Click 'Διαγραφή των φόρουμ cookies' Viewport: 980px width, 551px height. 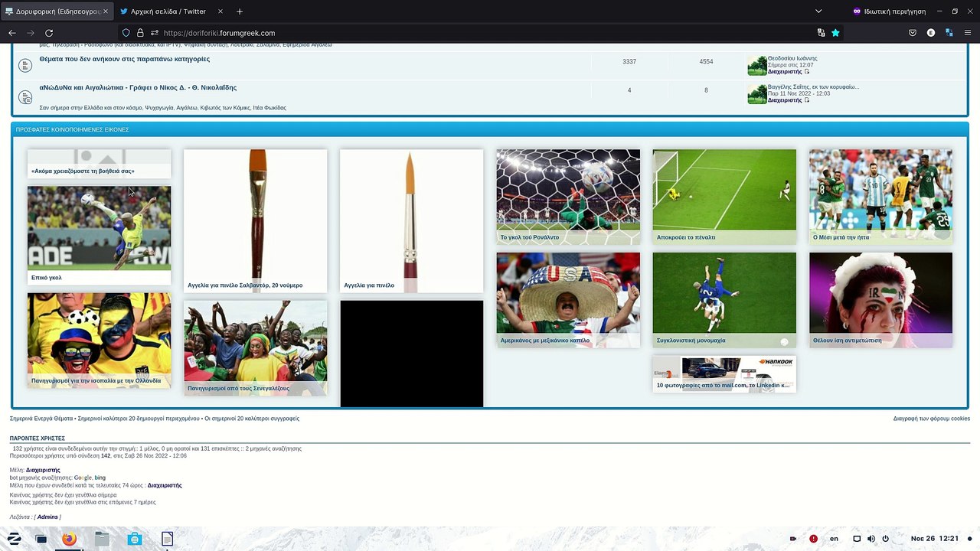tap(932, 419)
